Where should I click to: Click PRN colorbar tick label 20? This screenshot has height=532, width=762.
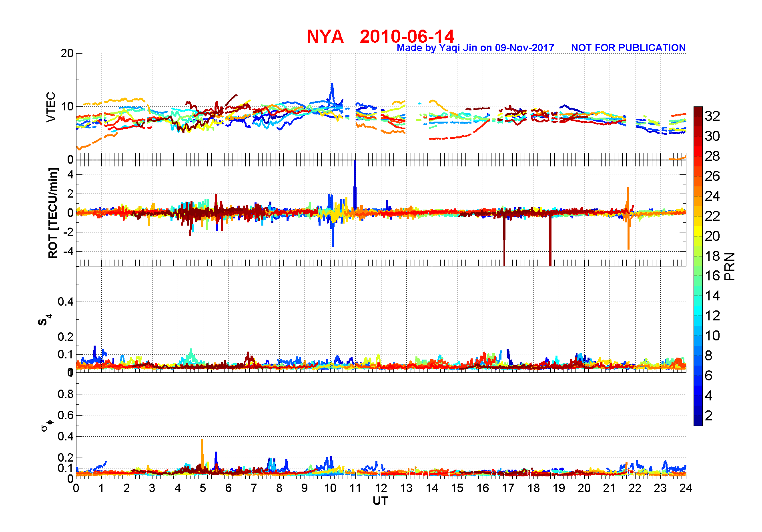712,236
